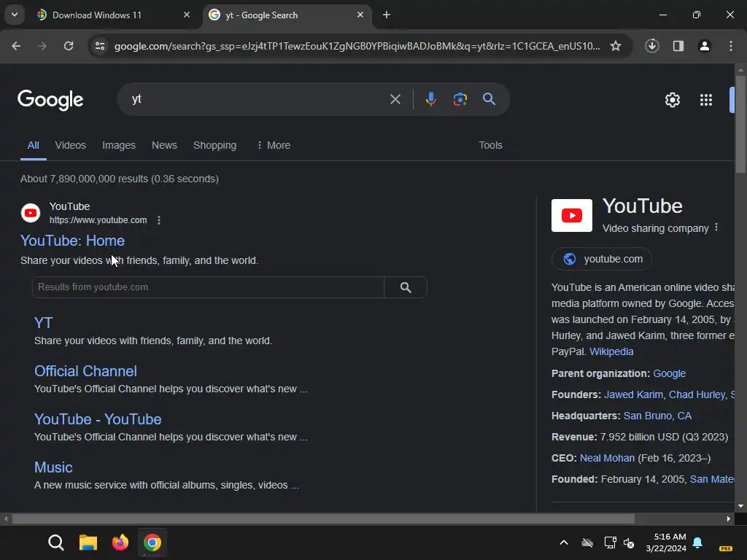Open Google quick settings gear
Screen dimensions: 747x560
(x=672, y=99)
